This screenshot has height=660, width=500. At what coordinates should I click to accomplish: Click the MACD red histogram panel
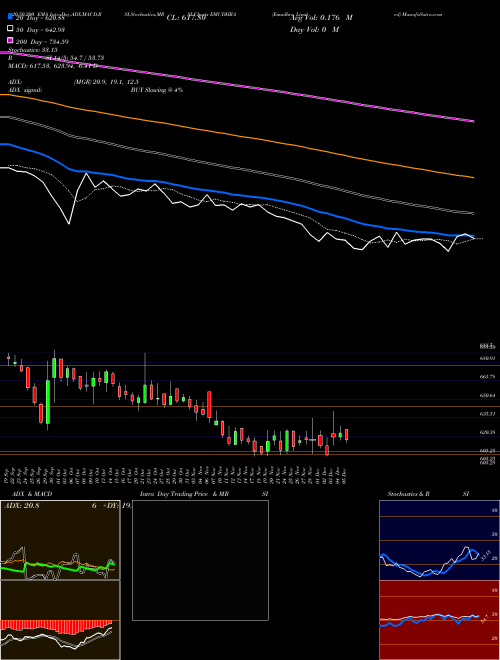(60, 620)
